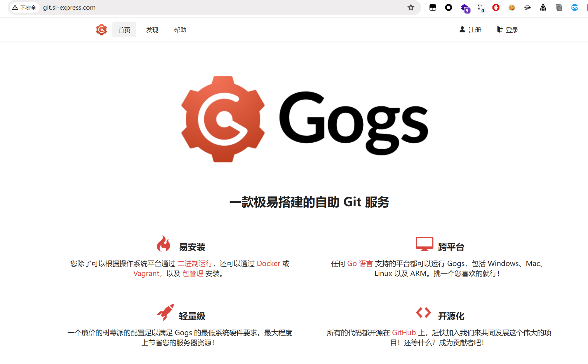Click the 轻量级 heading
Viewport: 588px width, 364px height.
(192, 316)
